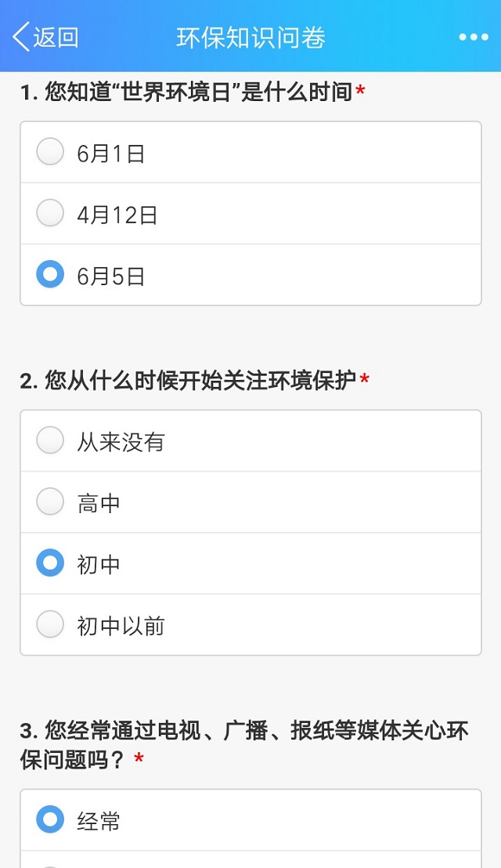Select the 4月12日 radio button
This screenshot has height=868, width=501.
click(x=49, y=212)
